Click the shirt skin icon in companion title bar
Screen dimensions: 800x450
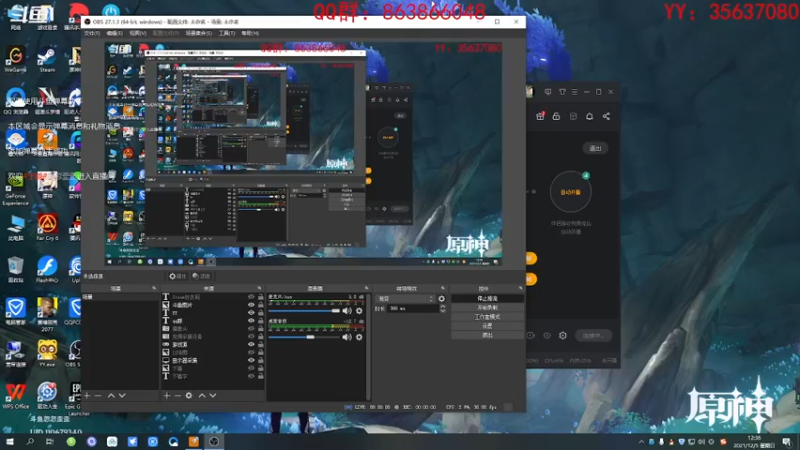562,92
